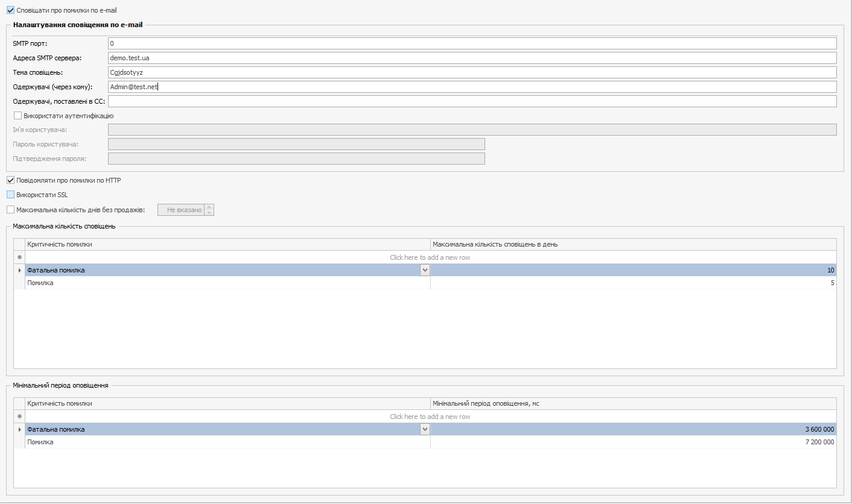Click the 'SMTP порт' input field
The image size is (852, 504).
(472, 43)
